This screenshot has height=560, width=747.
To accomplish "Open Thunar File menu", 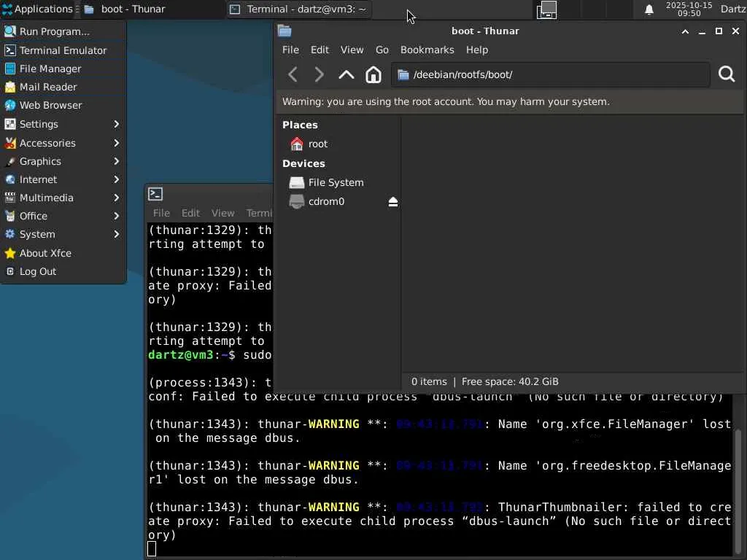I will coord(290,50).
